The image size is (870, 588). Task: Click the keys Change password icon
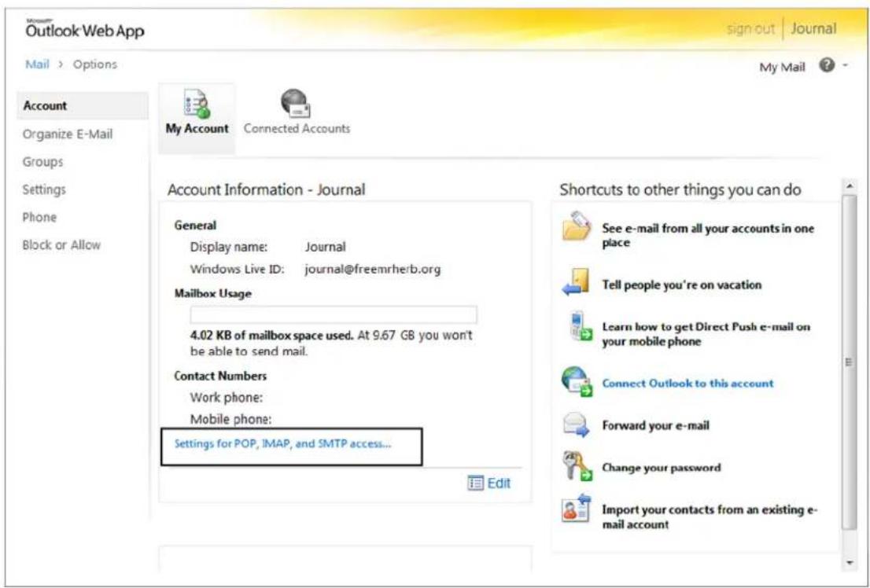coord(577,466)
